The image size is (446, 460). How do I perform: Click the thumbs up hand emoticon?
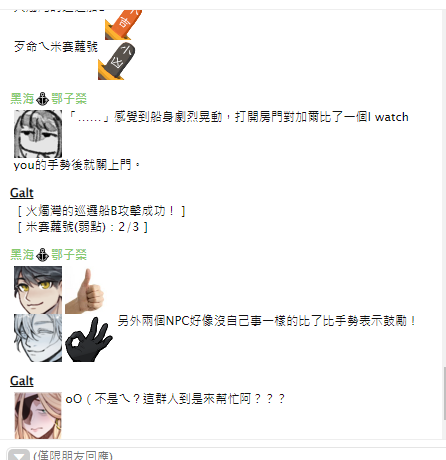pyautogui.click(x=85, y=290)
